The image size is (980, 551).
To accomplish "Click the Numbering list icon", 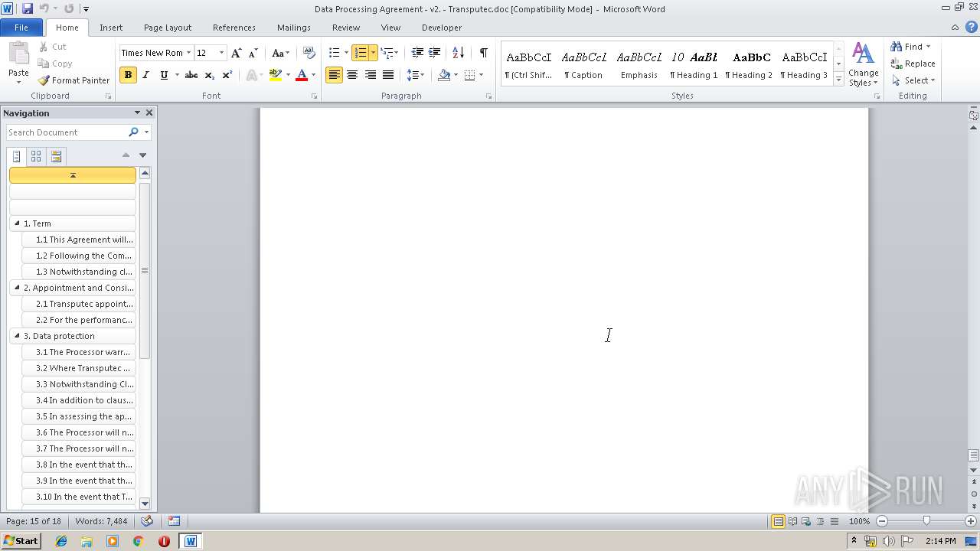I will 361,53.
